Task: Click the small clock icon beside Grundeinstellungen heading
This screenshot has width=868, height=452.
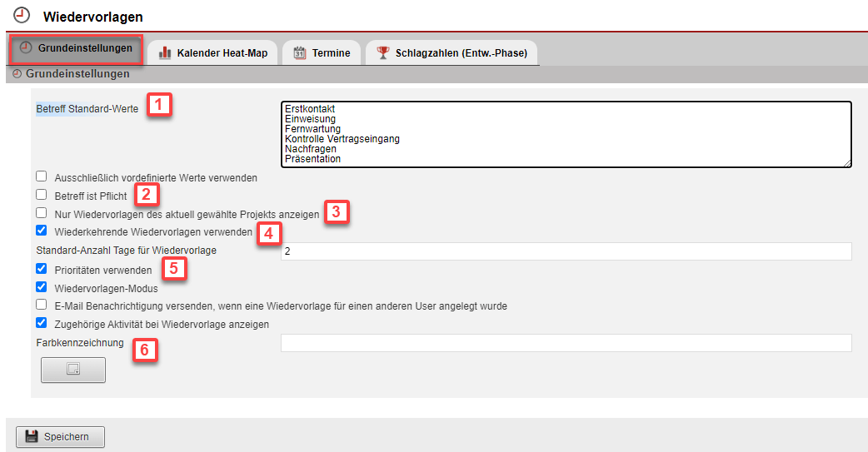Action: pyautogui.click(x=17, y=74)
